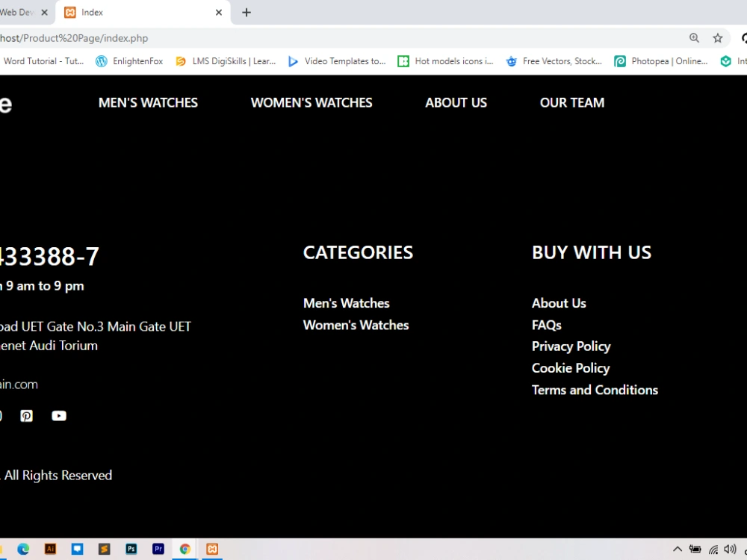Go to ABOUT US in the navigation bar
The width and height of the screenshot is (747, 560).
point(456,103)
